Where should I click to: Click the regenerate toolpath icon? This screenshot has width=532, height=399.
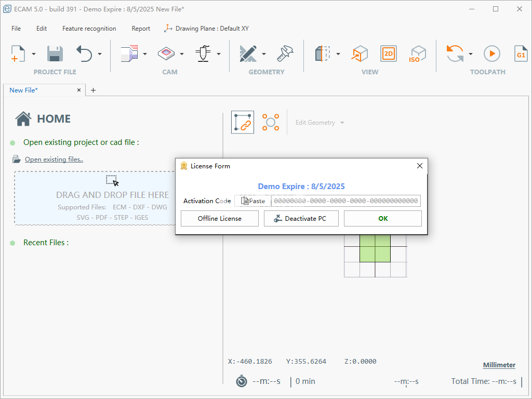point(455,54)
